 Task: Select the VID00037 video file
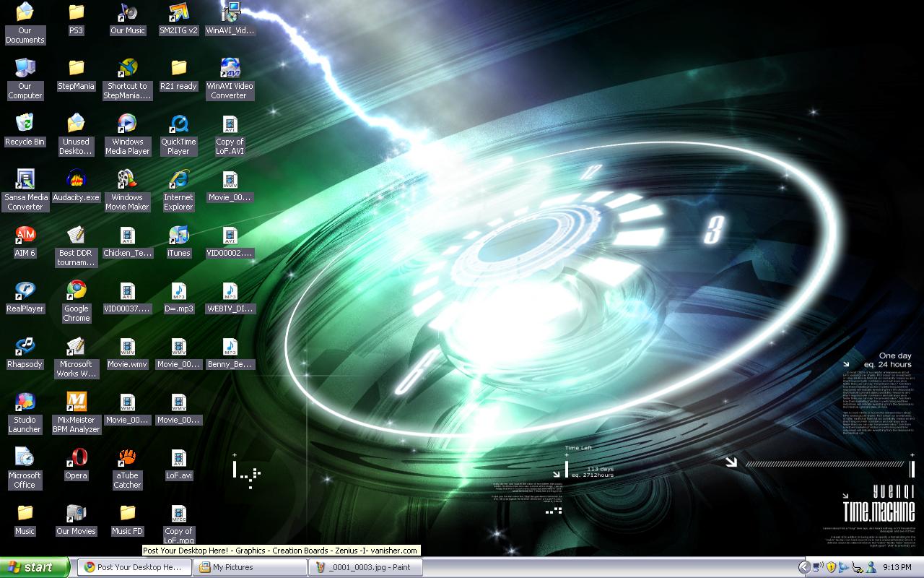pyautogui.click(x=128, y=297)
